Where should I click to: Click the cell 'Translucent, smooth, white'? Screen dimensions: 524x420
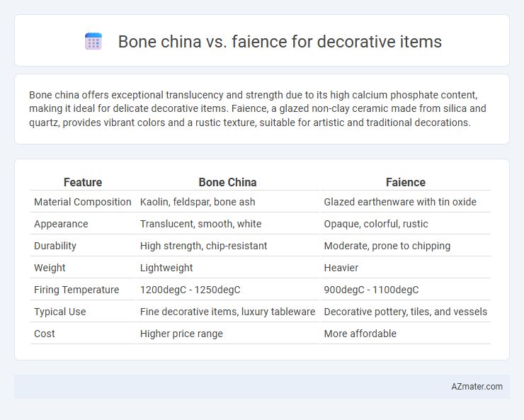click(200, 224)
